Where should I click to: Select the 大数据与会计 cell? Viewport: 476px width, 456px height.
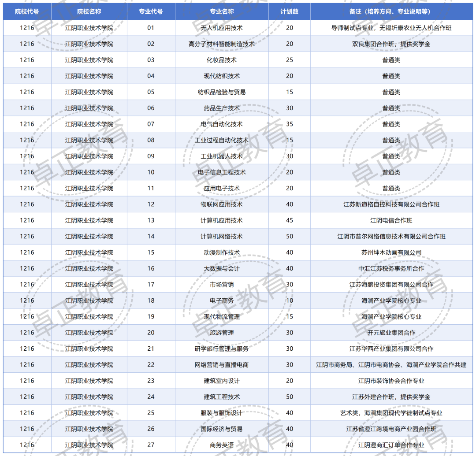point(222,269)
